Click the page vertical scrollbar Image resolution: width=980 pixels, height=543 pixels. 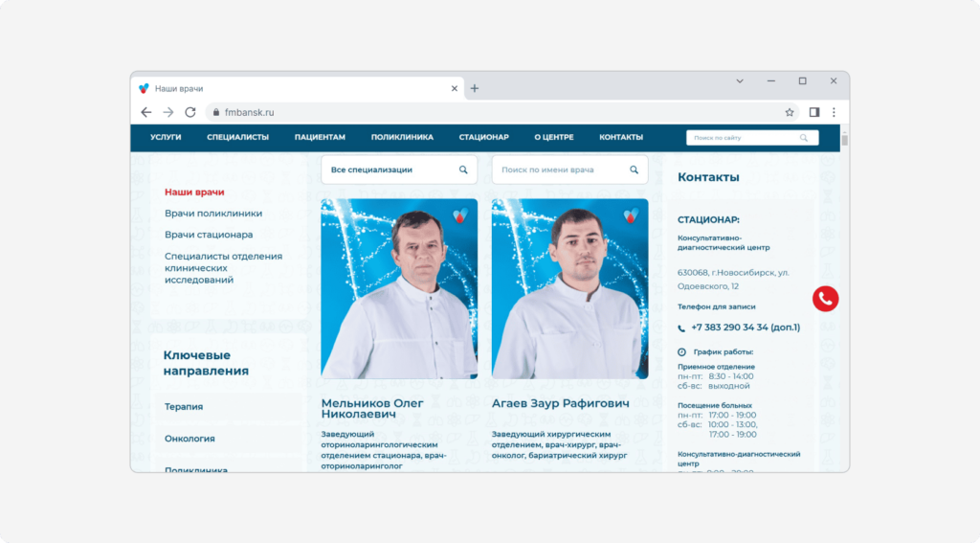pos(844,140)
